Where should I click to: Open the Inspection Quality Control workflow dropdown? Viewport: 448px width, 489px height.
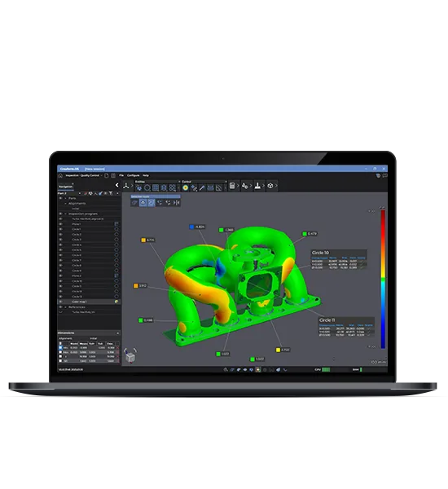click(x=84, y=175)
